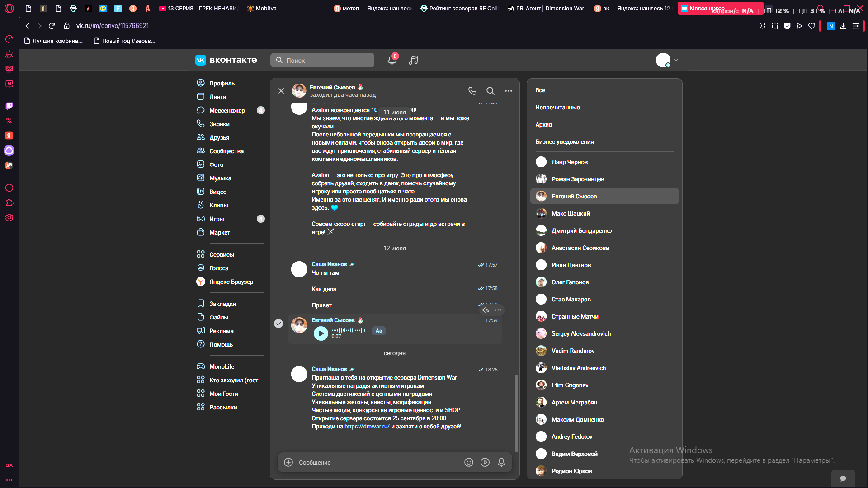Open the emoji picker
Viewport: 868px width, 488px height.
(x=469, y=462)
